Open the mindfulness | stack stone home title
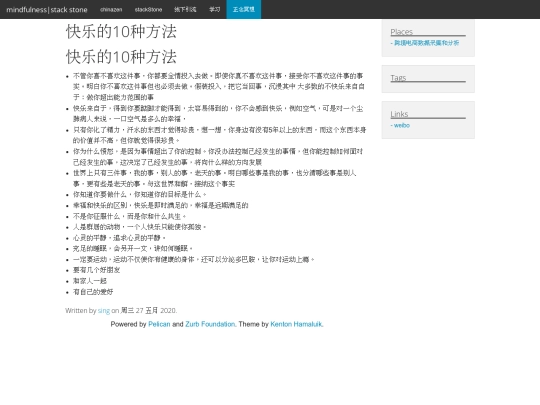 (47, 10)
